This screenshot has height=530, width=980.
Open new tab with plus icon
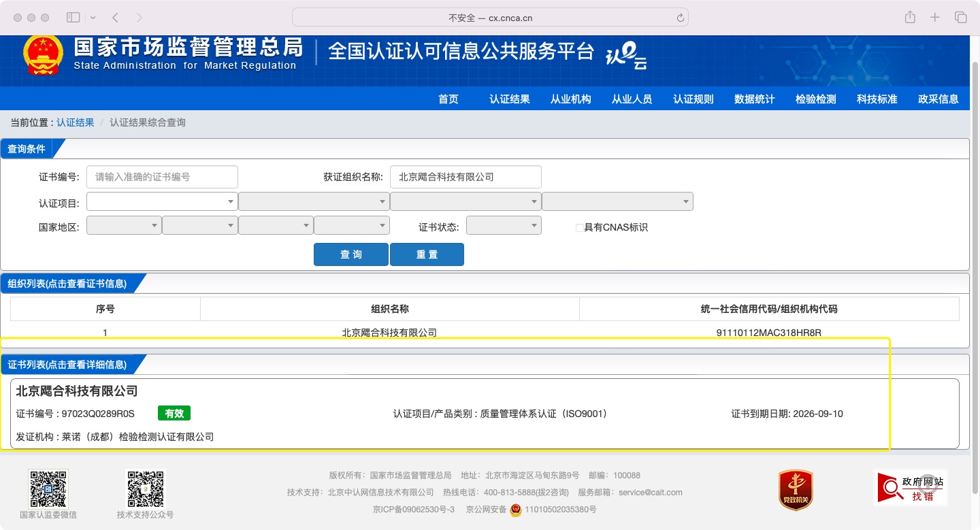pos(935,17)
